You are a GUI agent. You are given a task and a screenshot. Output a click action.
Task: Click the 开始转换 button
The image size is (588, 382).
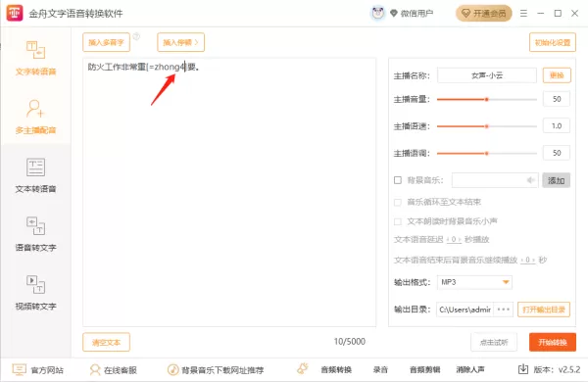[x=553, y=342]
